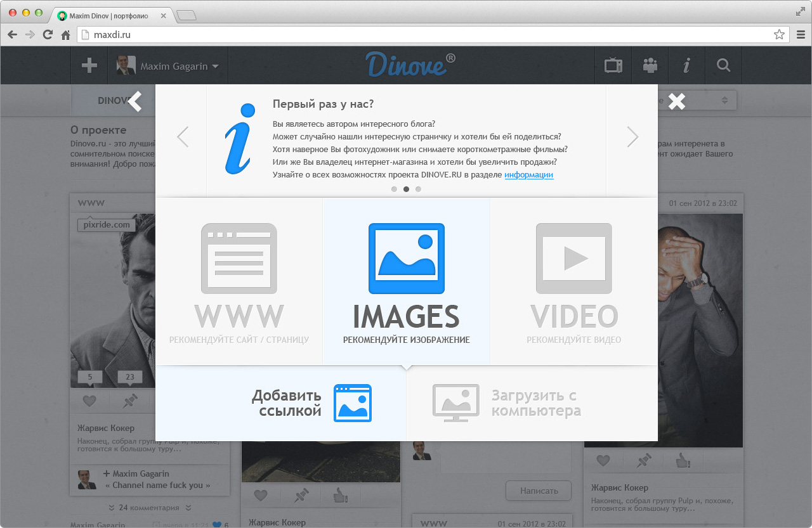Click the 'О проекте' heading
Screen dimensions: 812x528
pos(98,130)
